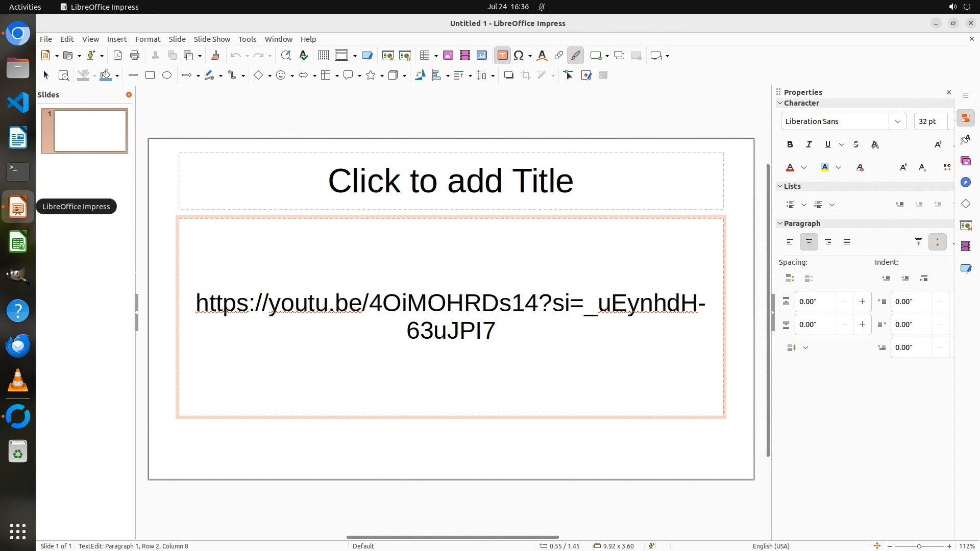Open the Format menu

148,39
